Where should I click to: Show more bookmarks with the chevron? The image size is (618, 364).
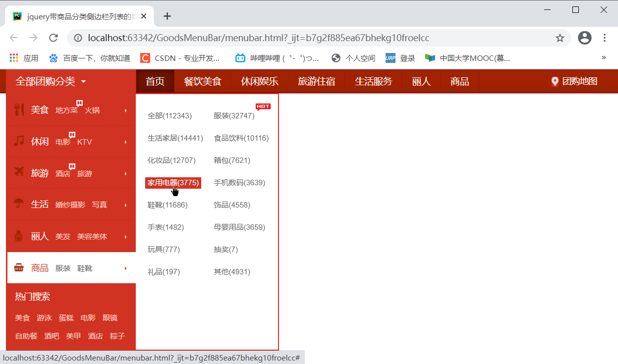click(x=604, y=57)
